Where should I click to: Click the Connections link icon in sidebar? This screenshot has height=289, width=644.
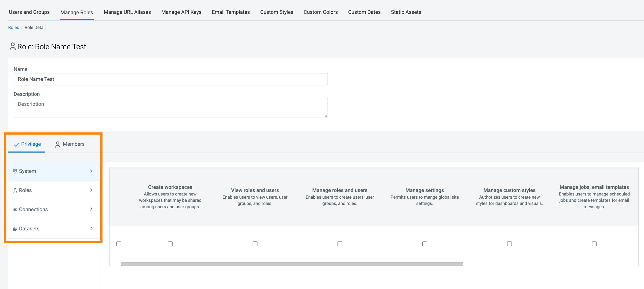coord(15,209)
